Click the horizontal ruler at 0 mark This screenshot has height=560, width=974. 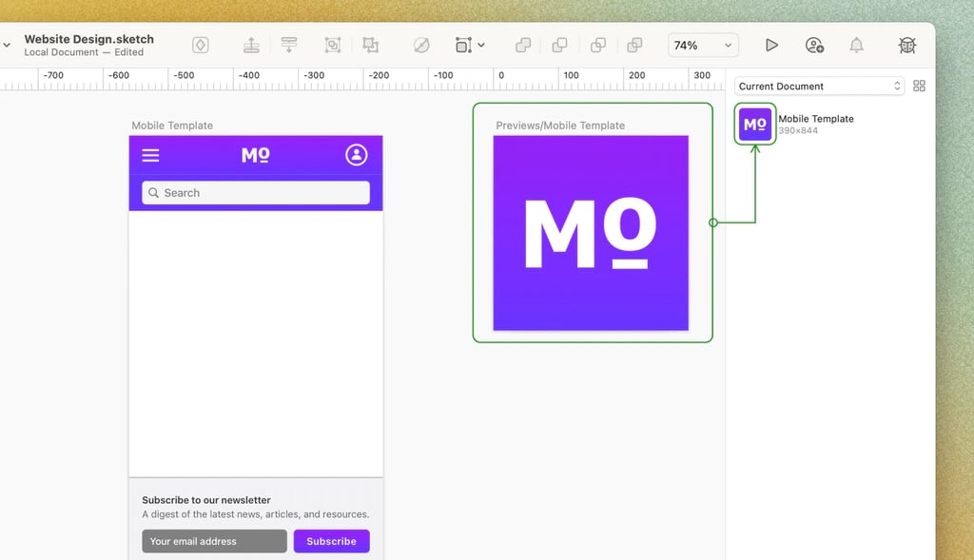coord(501,76)
